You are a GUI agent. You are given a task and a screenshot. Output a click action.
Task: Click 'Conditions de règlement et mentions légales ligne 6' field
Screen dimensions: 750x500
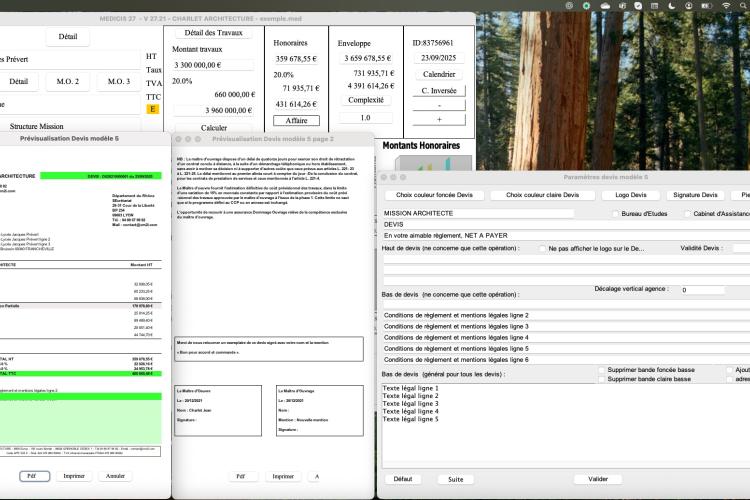[566, 360]
